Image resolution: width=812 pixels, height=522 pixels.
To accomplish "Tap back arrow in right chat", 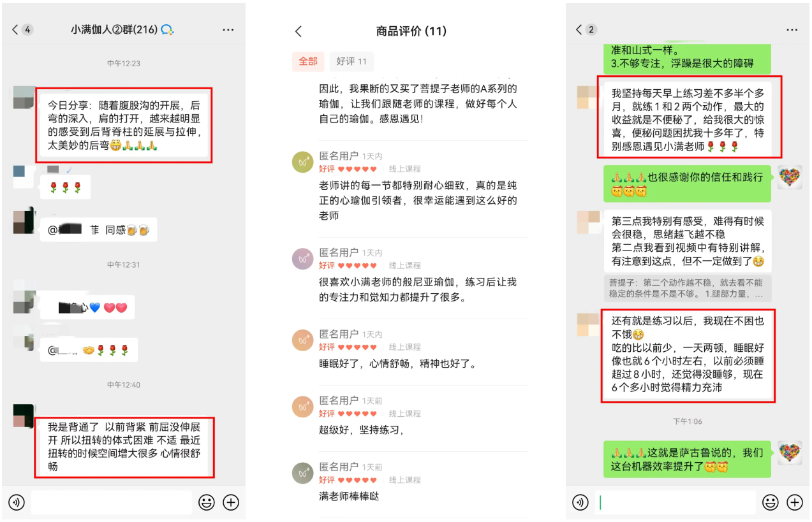I will point(579,30).
